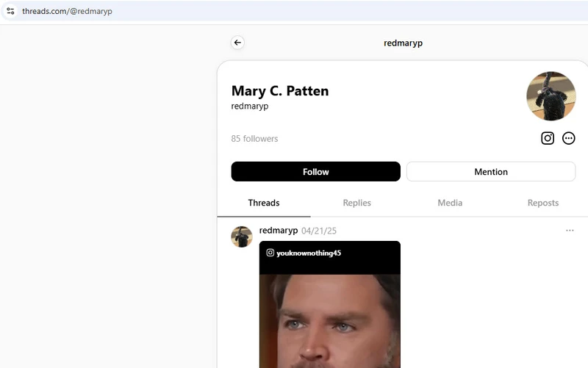Click the site information icon in address bar
This screenshot has height=368, width=588.
pos(10,11)
